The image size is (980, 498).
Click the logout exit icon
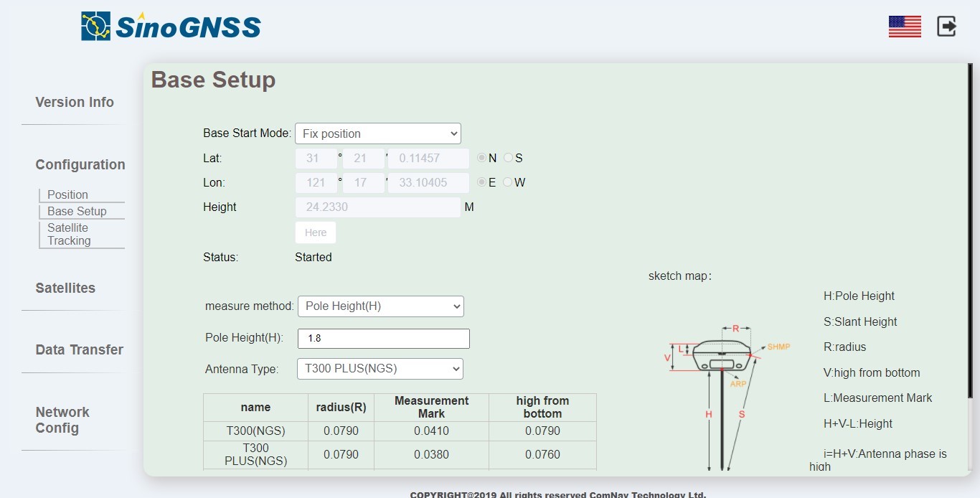[947, 27]
